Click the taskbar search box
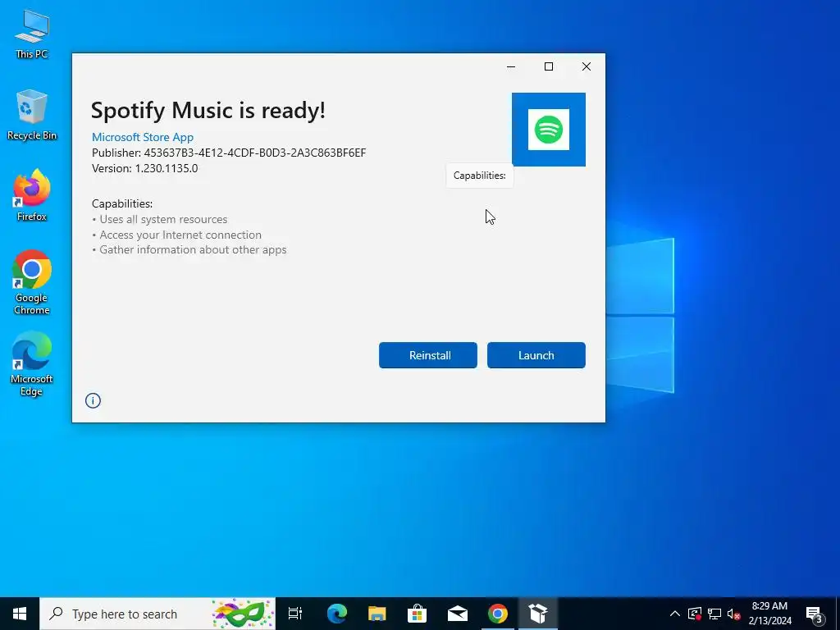 pos(157,614)
